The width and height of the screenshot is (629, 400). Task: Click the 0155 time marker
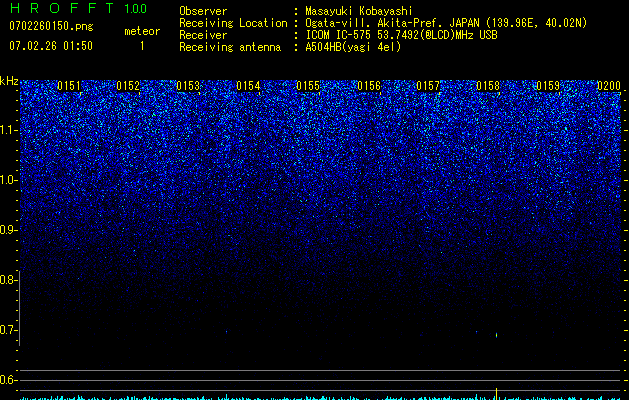(308, 86)
